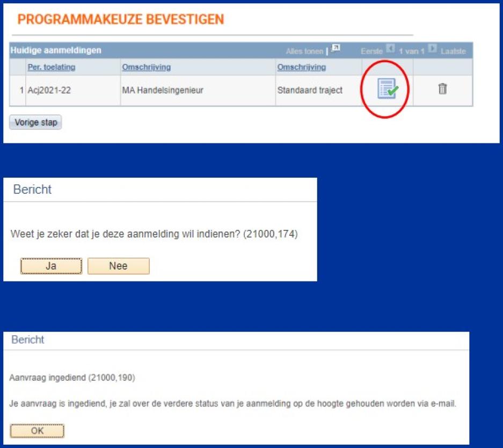503x448 pixels.
Task: Click 'Je aanvraag is ingediend' message text
Action: (x=232, y=403)
